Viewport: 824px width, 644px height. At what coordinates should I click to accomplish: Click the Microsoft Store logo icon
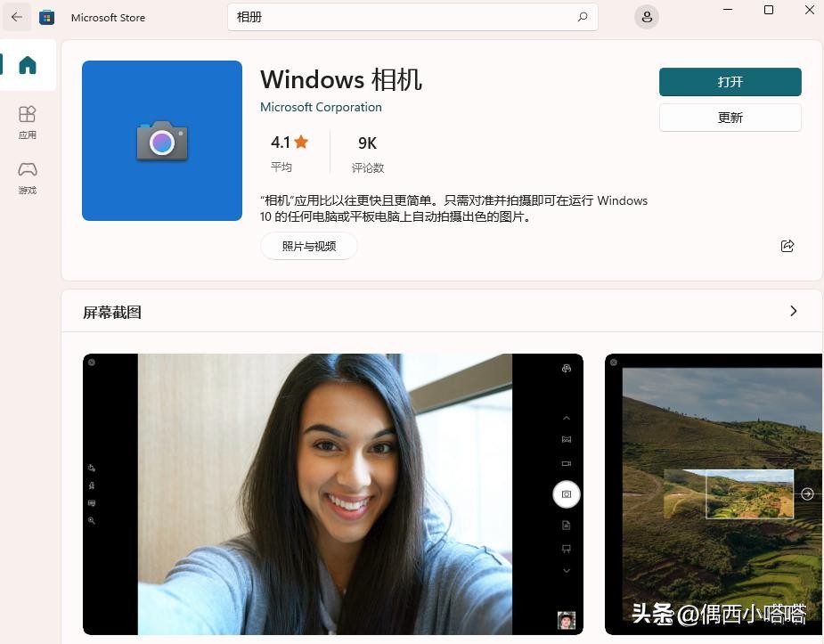point(46,17)
